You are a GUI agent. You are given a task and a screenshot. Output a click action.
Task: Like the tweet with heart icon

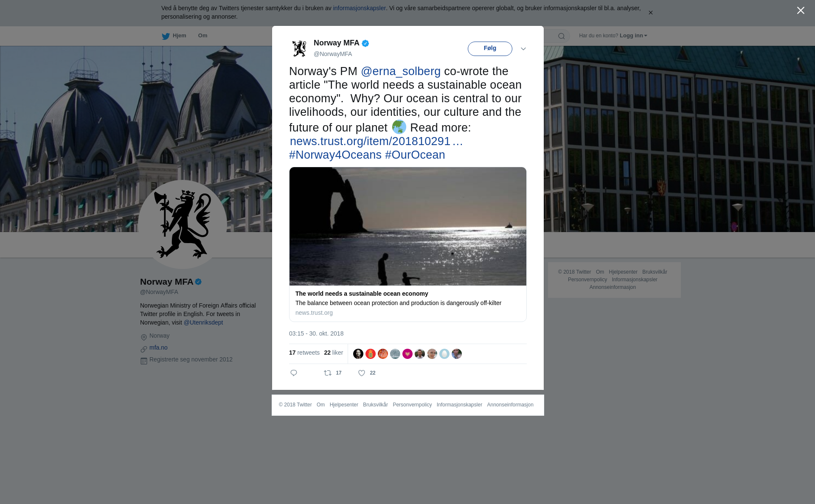point(362,373)
